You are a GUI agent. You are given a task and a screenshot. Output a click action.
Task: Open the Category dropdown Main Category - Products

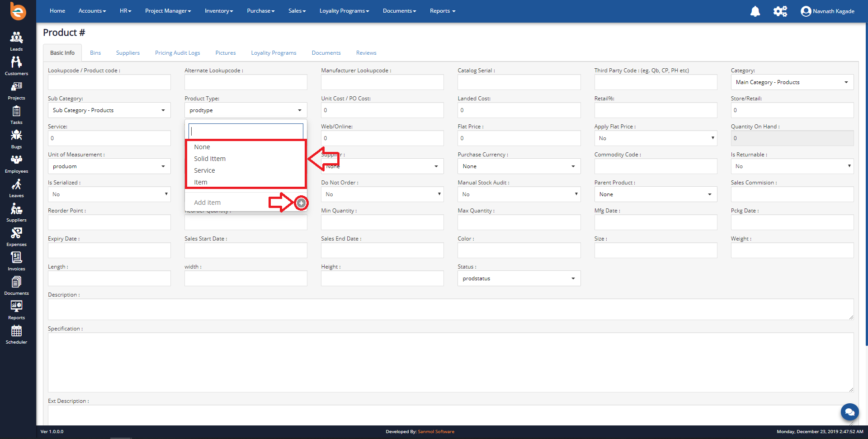pos(792,82)
